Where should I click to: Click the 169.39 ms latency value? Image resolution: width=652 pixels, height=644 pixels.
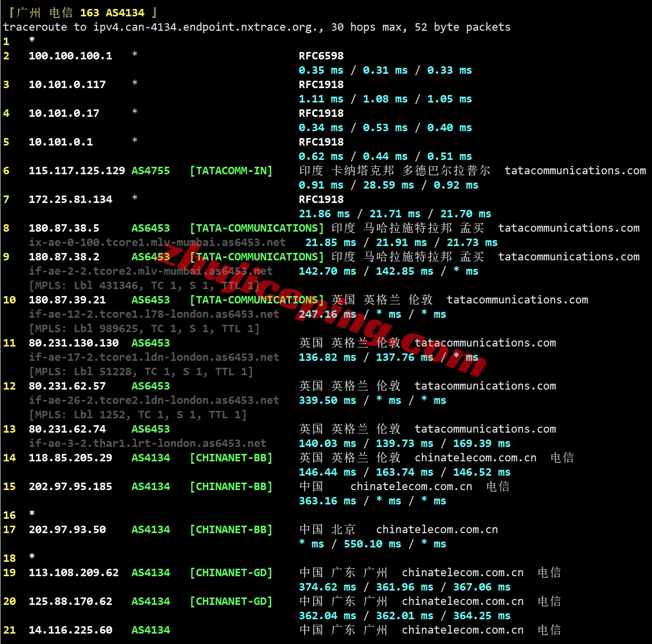(x=482, y=444)
